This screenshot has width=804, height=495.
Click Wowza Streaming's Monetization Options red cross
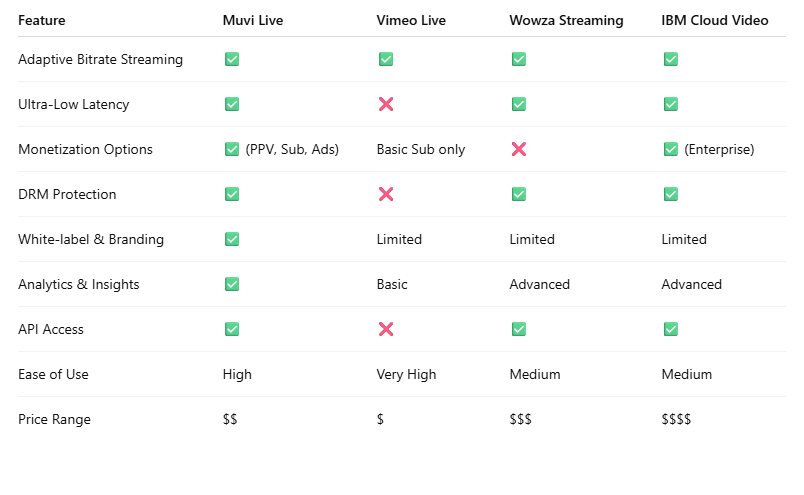519,149
